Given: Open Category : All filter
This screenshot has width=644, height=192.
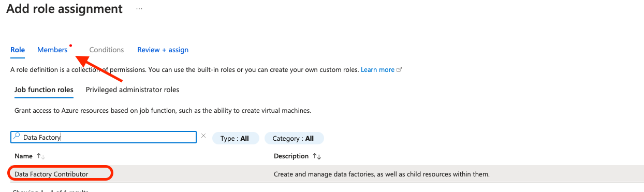Looking at the screenshot, I should (294, 138).
